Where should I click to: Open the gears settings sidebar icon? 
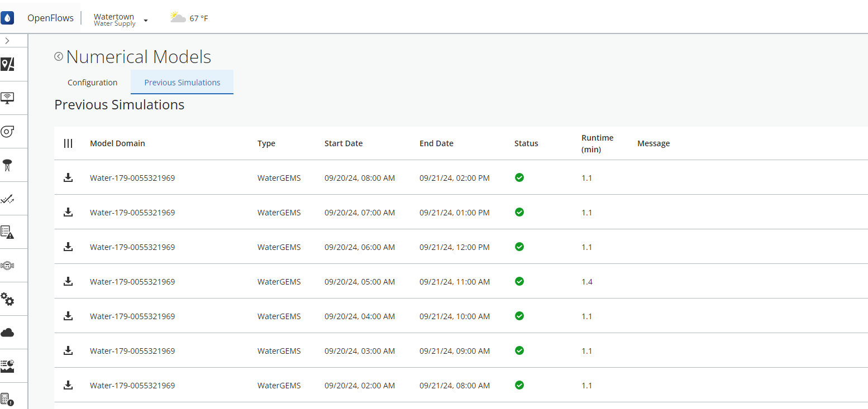pos(7,299)
